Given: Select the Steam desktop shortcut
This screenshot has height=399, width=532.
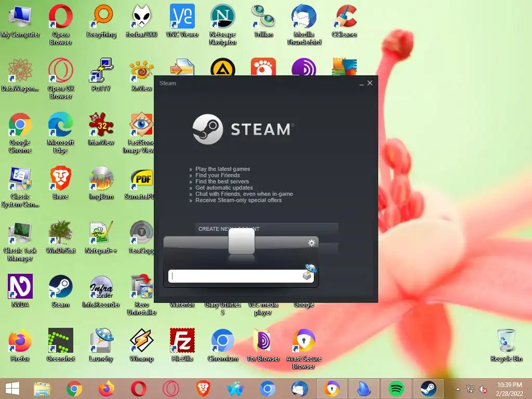Looking at the screenshot, I should (x=60, y=291).
